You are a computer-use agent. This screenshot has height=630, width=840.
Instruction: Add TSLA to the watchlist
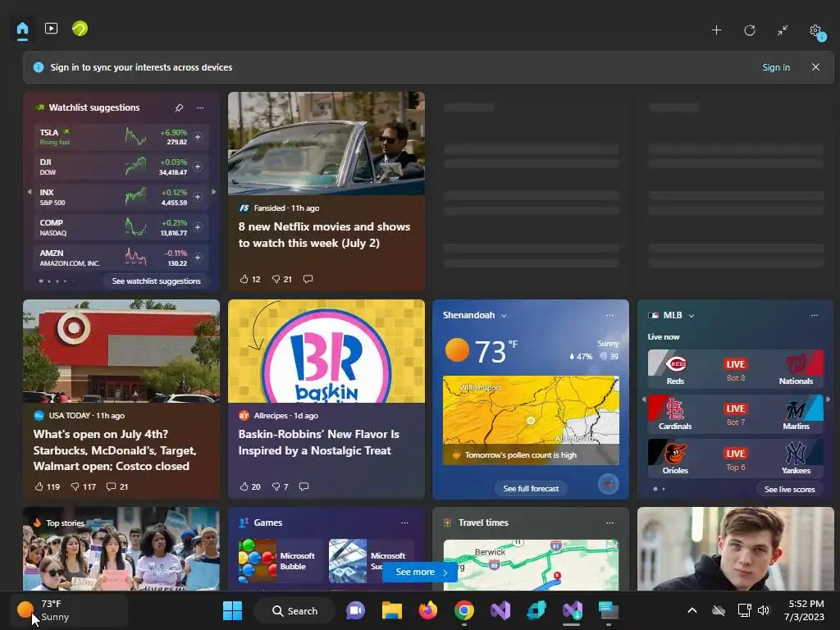[x=198, y=137]
